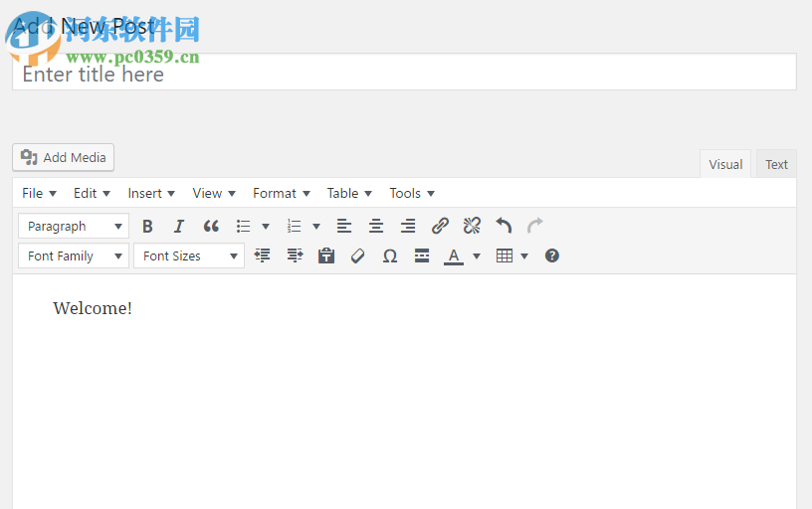Open the Font Family dropdown
Viewport: 812px width, 509px height.
click(74, 255)
